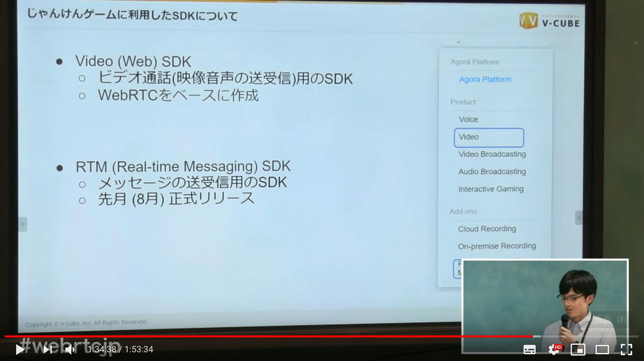
Task: Enter fullscreen mode
Action: tap(626, 350)
